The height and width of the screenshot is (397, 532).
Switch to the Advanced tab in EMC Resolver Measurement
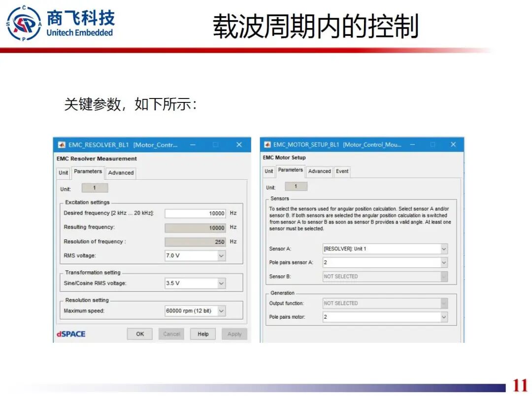click(121, 173)
